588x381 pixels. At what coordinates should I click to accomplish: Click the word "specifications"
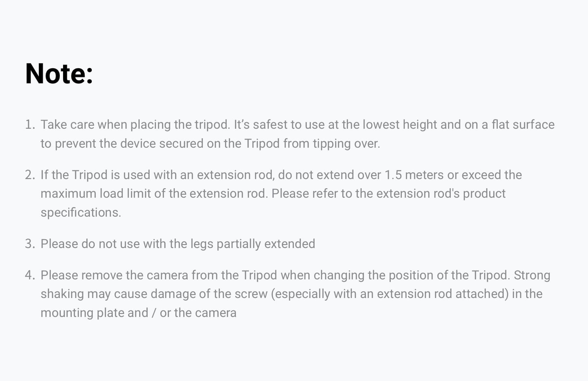[x=80, y=212]
